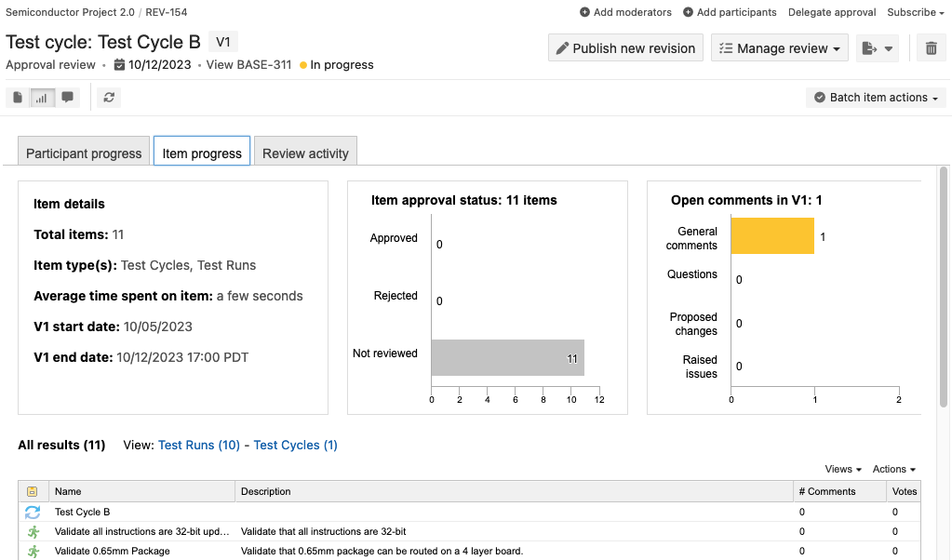Click the export icon button
The height and width of the screenshot is (560, 952).
coord(869,48)
